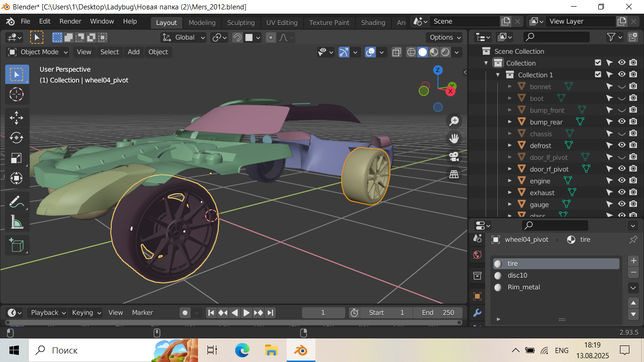This screenshot has width=644, height=362.
Task: Select the Rotate tool
Action: [17, 138]
